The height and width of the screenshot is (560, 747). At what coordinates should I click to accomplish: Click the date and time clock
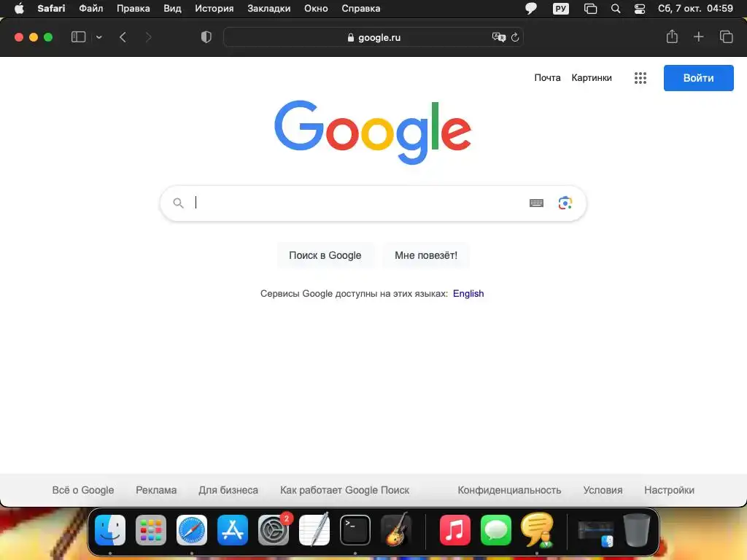(x=695, y=9)
